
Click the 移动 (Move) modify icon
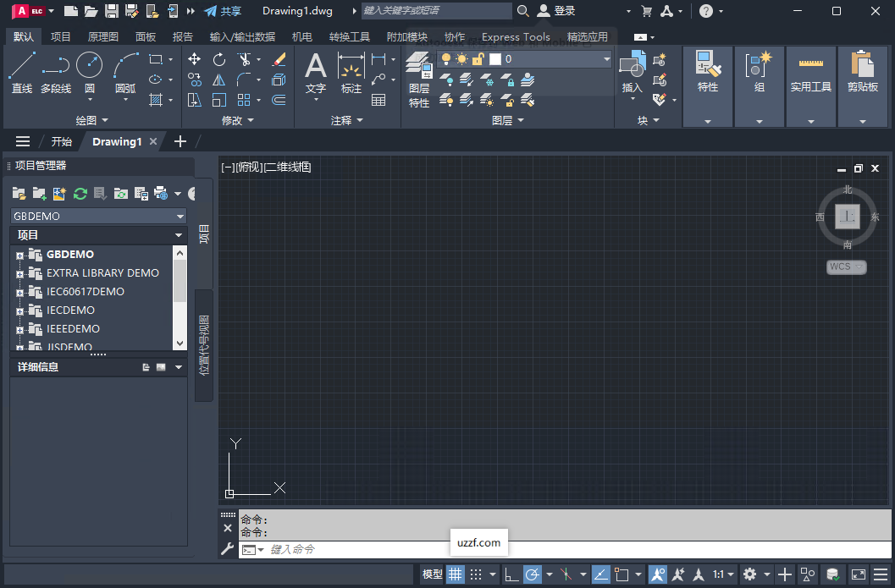(194, 59)
